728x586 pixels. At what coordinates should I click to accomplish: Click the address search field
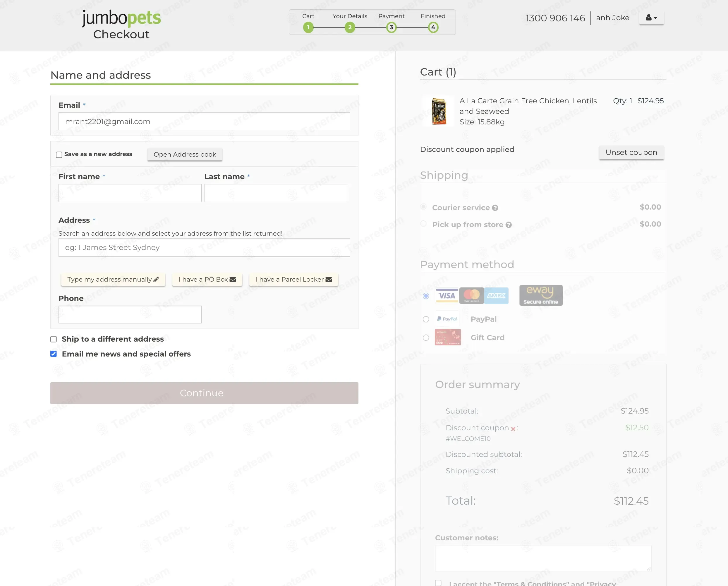click(x=204, y=248)
